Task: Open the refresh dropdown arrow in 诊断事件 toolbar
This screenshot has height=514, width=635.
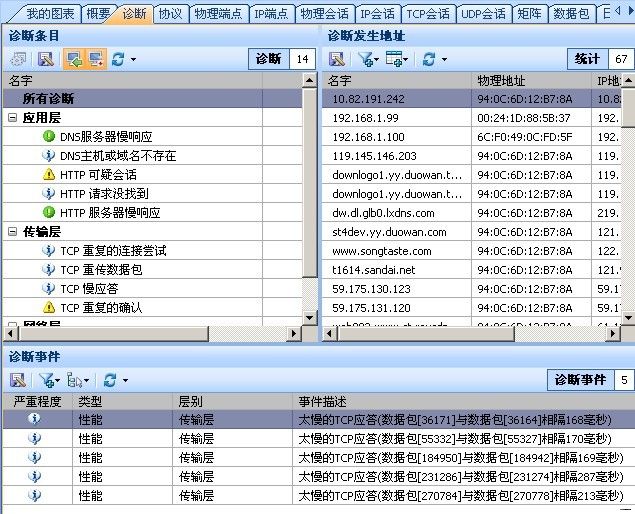Action: pyautogui.click(x=125, y=380)
